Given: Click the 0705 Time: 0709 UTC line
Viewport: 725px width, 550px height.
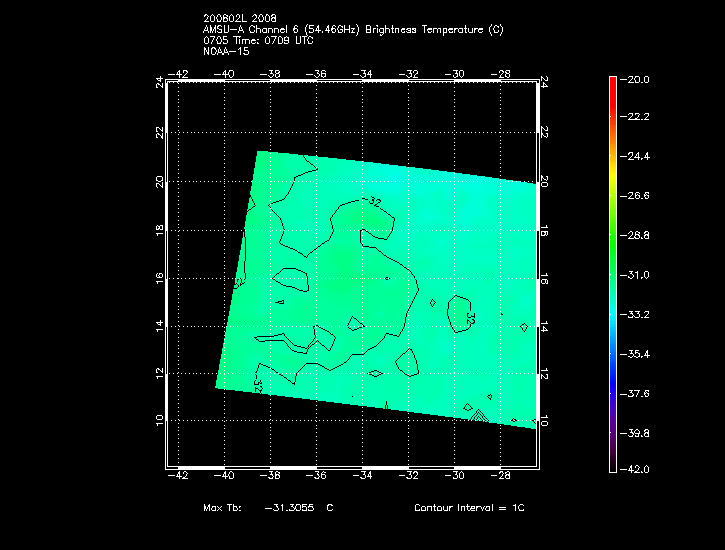Looking at the screenshot, I should (258, 41).
